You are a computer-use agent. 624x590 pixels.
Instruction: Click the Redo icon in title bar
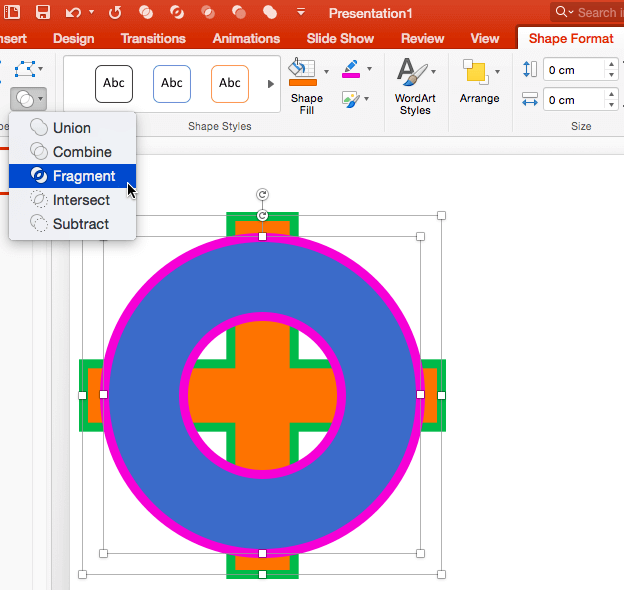[x=114, y=12]
